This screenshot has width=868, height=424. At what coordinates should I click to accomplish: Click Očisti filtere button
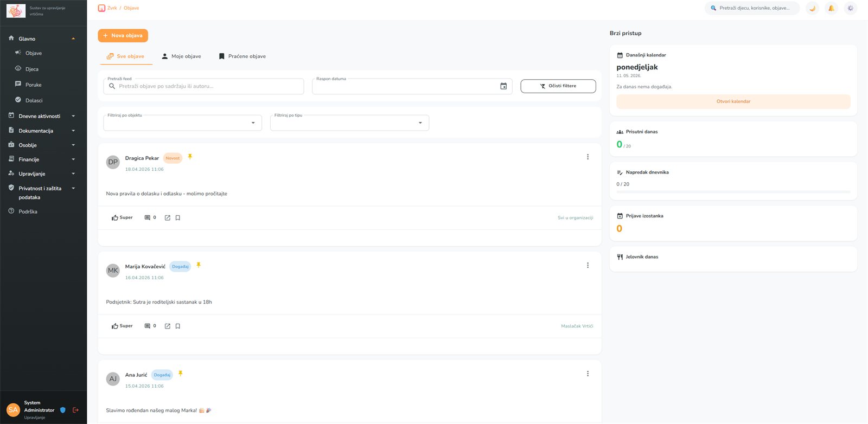pyautogui.click(x=558, y=86)
